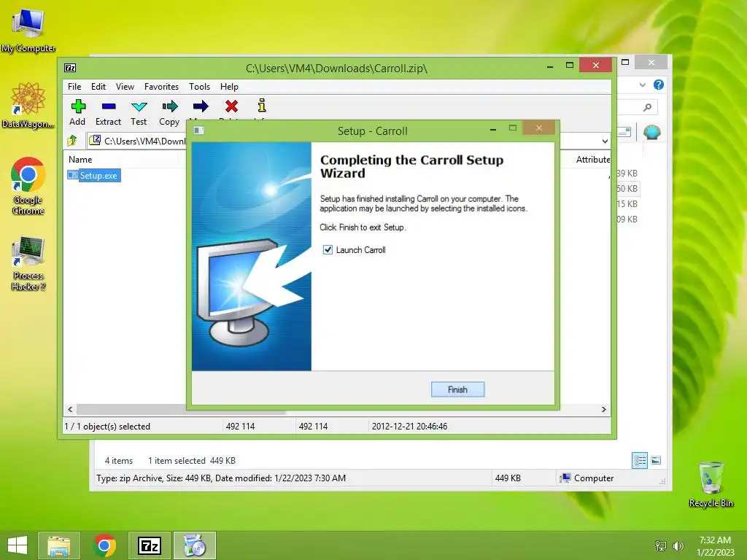Click the Carroll setup installer taskbar icon

pyautogui.click(x=194, y=545)
